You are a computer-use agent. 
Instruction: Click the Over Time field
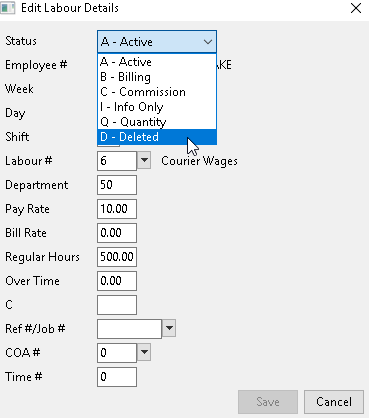[117, 281]
